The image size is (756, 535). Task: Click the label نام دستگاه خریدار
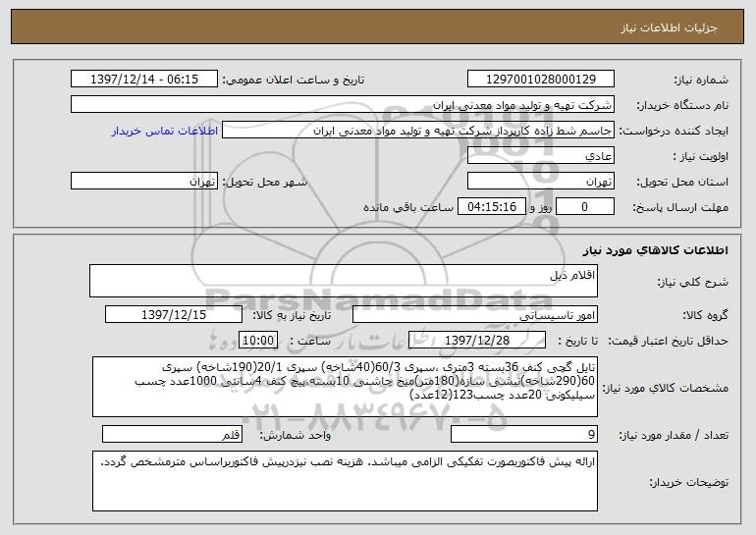coord(682,105)
